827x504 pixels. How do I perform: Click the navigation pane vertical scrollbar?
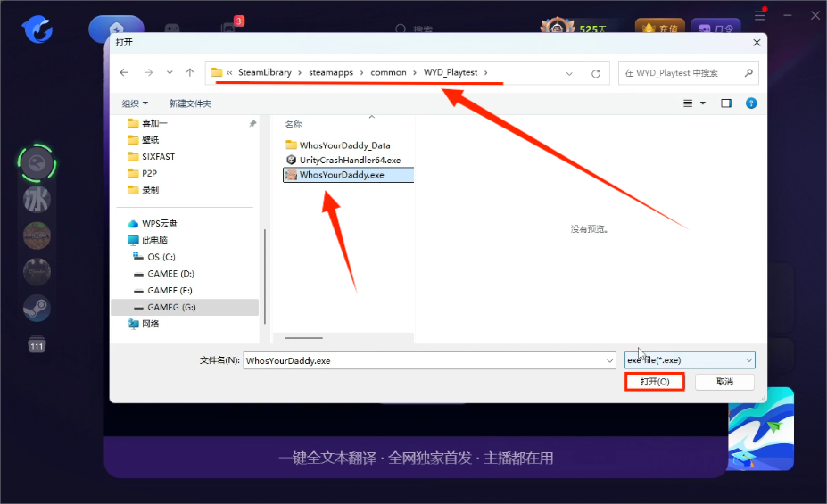[264, 277]
